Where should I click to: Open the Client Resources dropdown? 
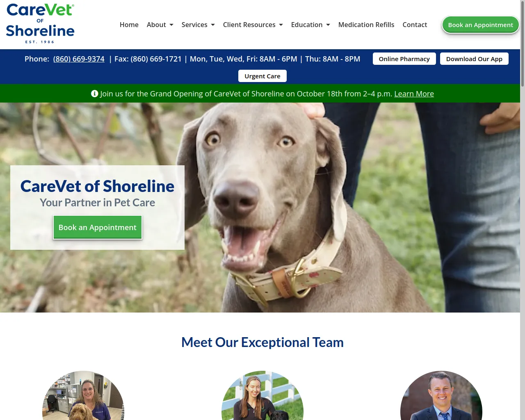tap(253, 25)
